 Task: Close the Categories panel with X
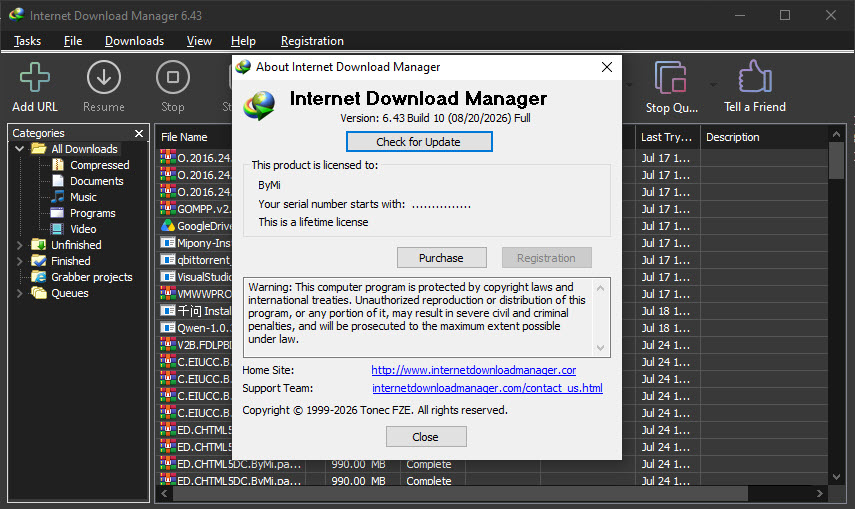[139, 133]
